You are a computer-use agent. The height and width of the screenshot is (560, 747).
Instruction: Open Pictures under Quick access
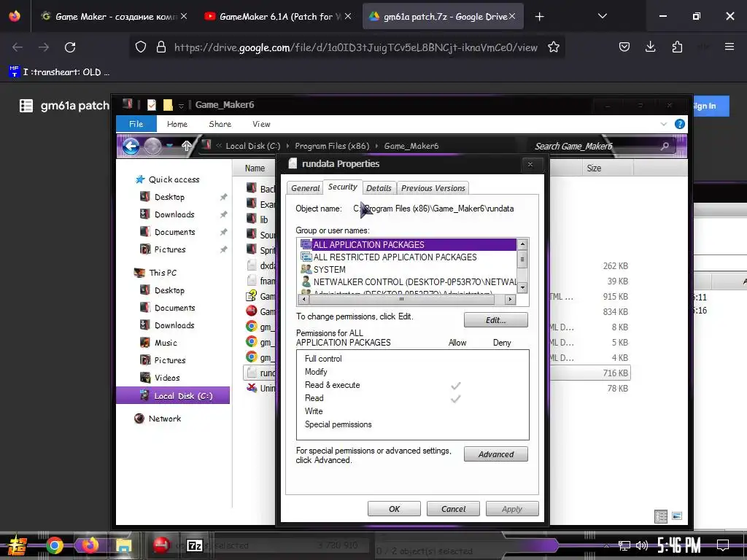click(x=163, y=249)
